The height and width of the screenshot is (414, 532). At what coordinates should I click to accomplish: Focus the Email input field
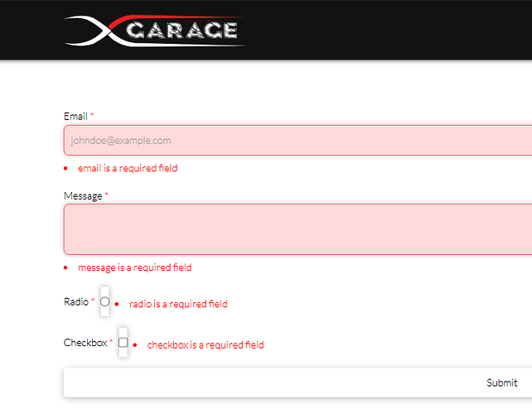[x=297, y=141]
